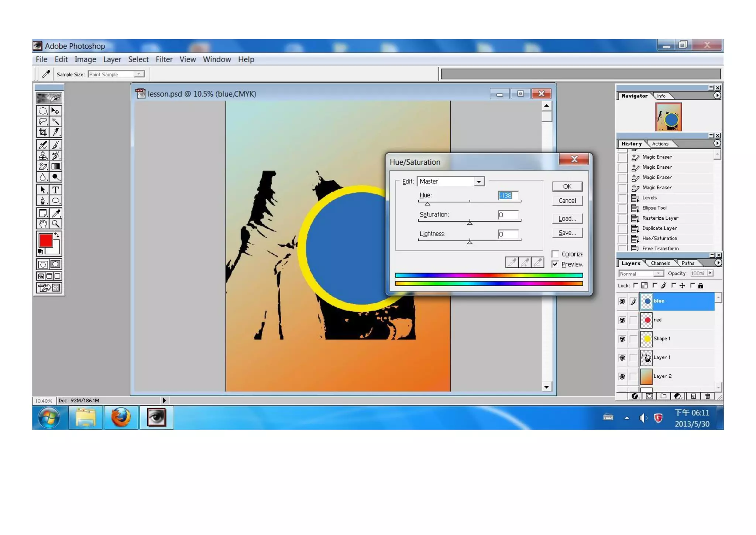Select the Elliptical Marquee tool

(43, 111)
